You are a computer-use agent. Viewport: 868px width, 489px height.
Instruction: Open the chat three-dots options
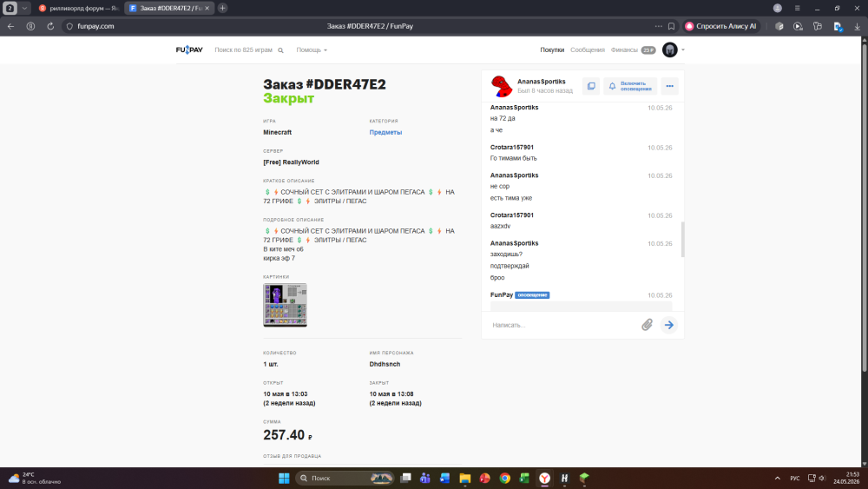point(670,86)
